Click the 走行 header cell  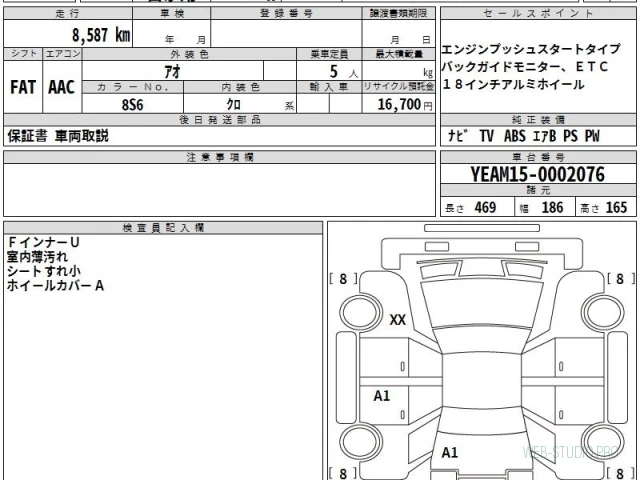coord(68,13)
